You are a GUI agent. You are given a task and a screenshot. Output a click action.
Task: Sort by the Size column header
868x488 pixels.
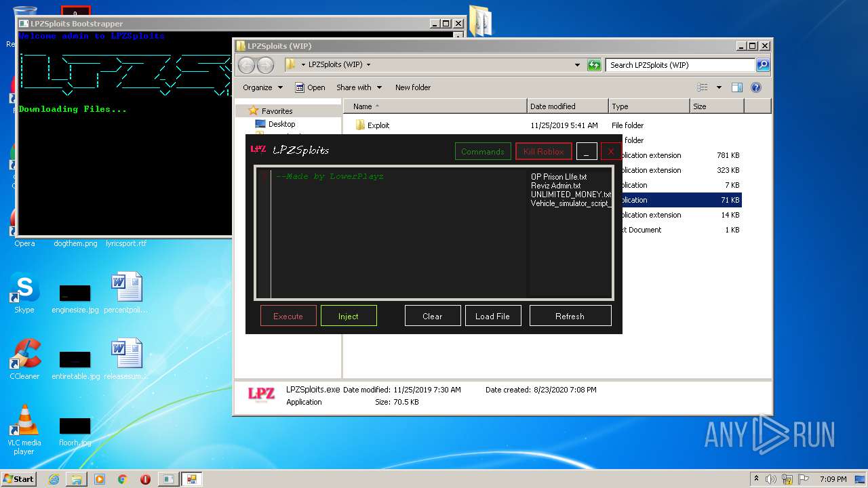point(717,106)
